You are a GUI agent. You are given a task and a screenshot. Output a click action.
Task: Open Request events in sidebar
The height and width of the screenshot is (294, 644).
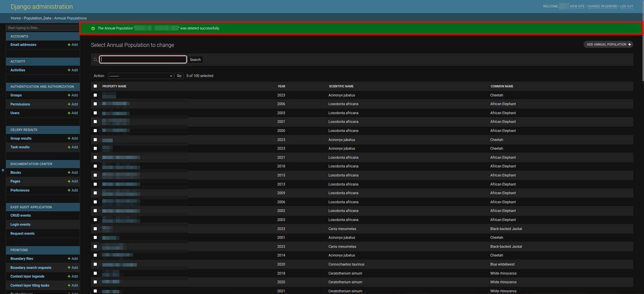[x=22, y=234]
